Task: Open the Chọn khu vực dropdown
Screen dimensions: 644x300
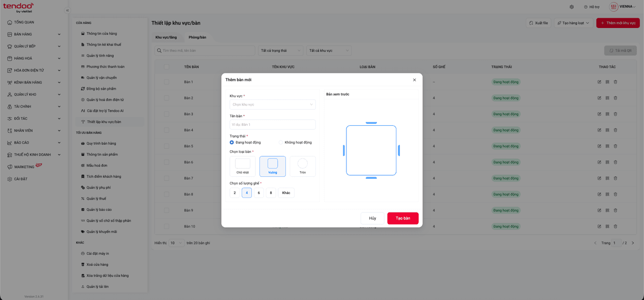Action: (x=273, y=104)
